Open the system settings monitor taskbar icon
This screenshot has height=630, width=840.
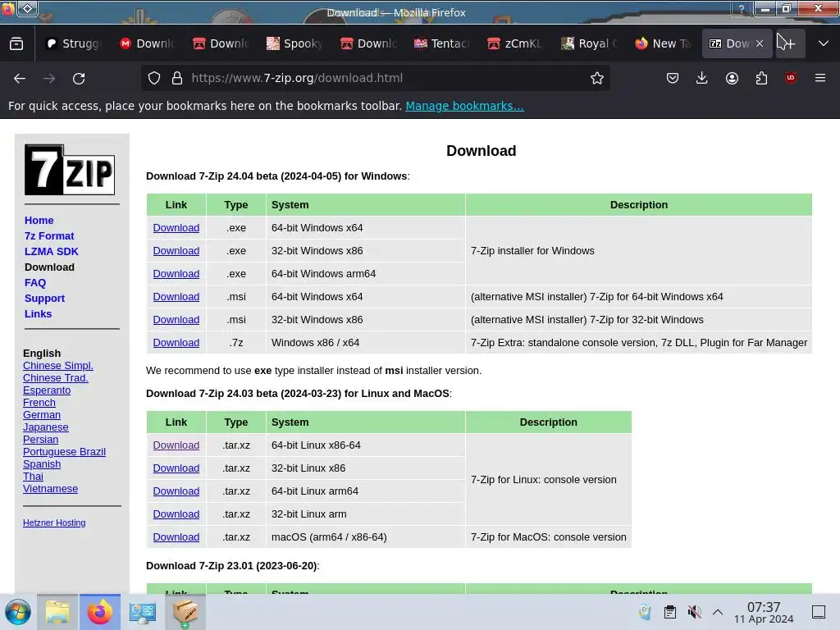click(143, 612)
